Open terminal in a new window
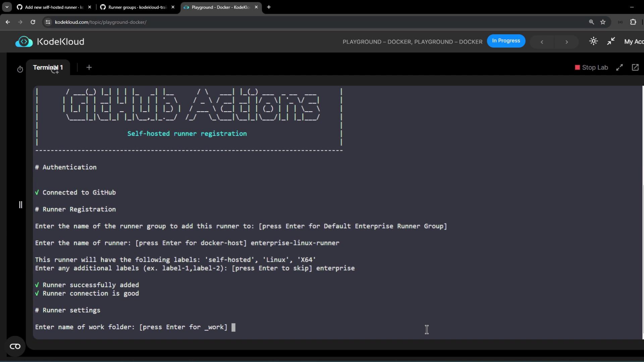 635,67
